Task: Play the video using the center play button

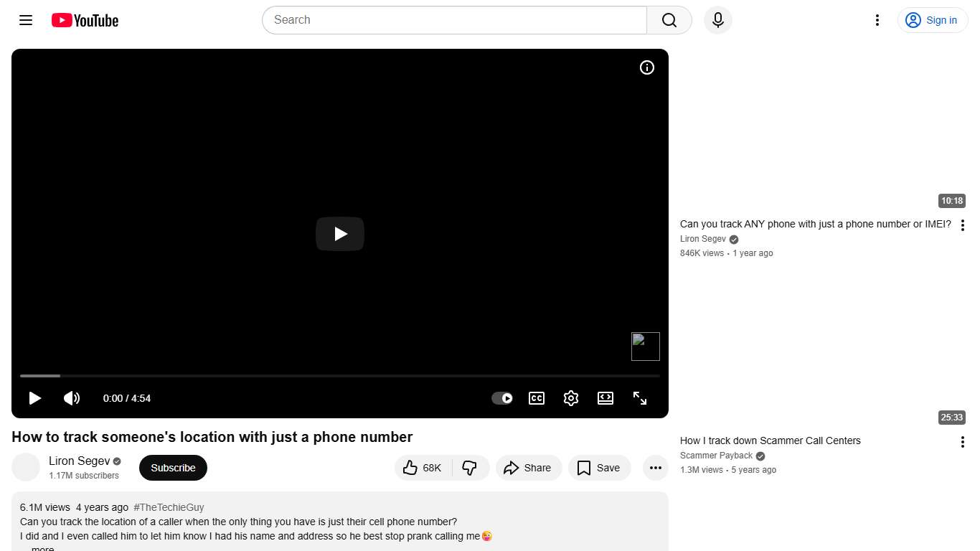Action: (339, 233)
